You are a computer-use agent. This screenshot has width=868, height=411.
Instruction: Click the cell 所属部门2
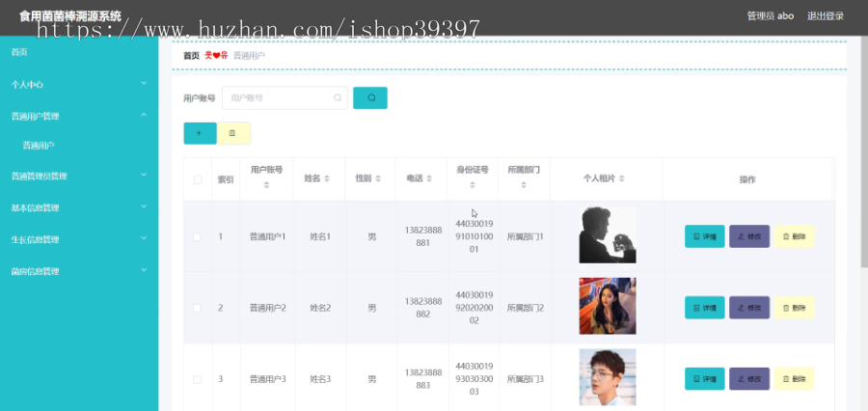pyautogui.click(x=526, y=308)
